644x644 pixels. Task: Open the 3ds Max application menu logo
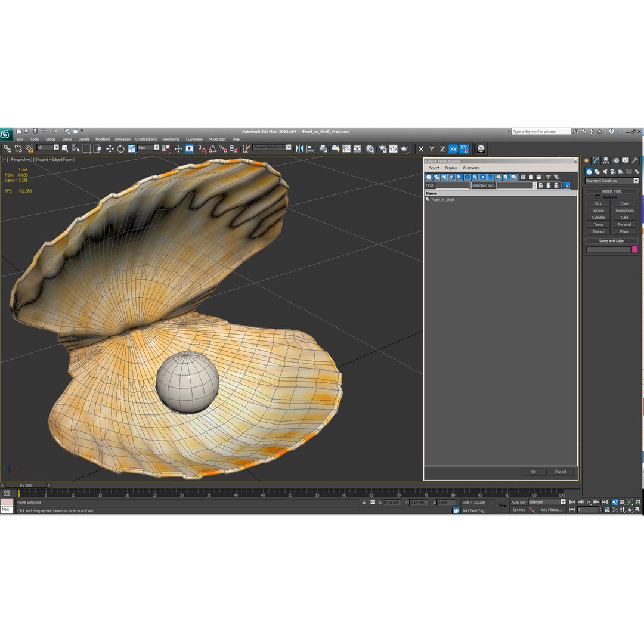[x=5, y=134]
